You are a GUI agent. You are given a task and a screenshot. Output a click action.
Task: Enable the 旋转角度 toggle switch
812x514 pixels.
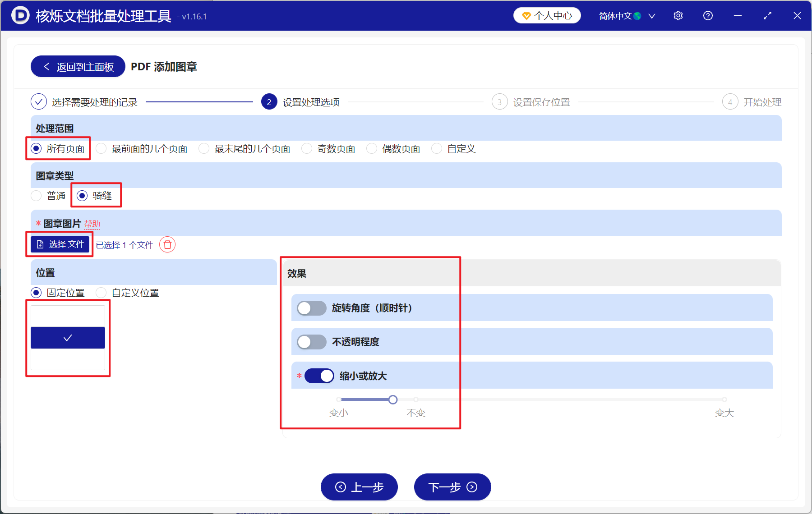point(311,308)
